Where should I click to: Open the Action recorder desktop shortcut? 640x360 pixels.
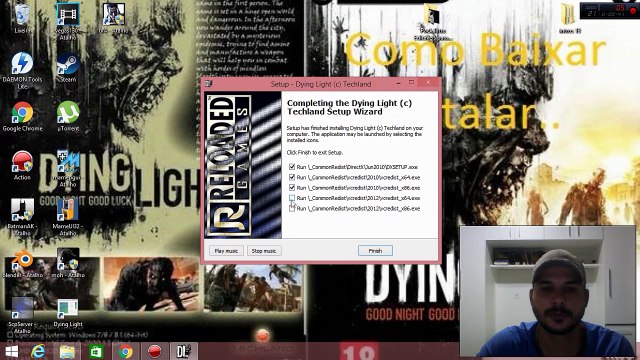[x=22, y=165]
